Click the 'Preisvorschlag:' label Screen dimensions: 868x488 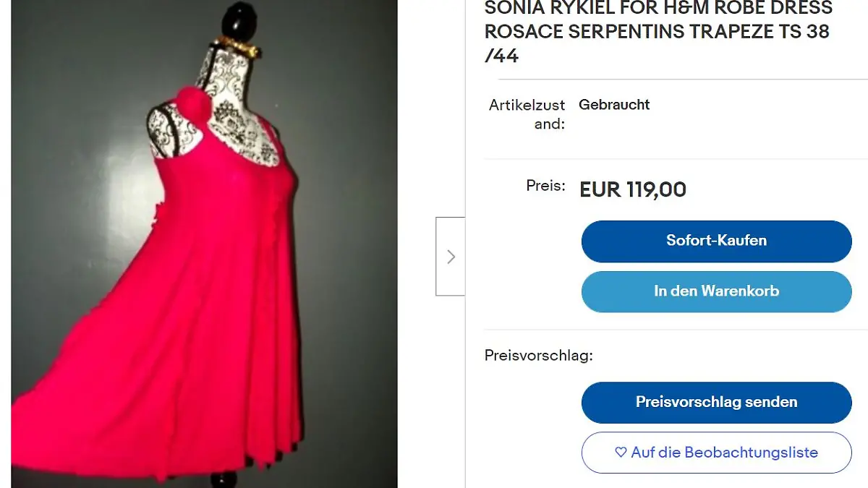coord(538,356)
